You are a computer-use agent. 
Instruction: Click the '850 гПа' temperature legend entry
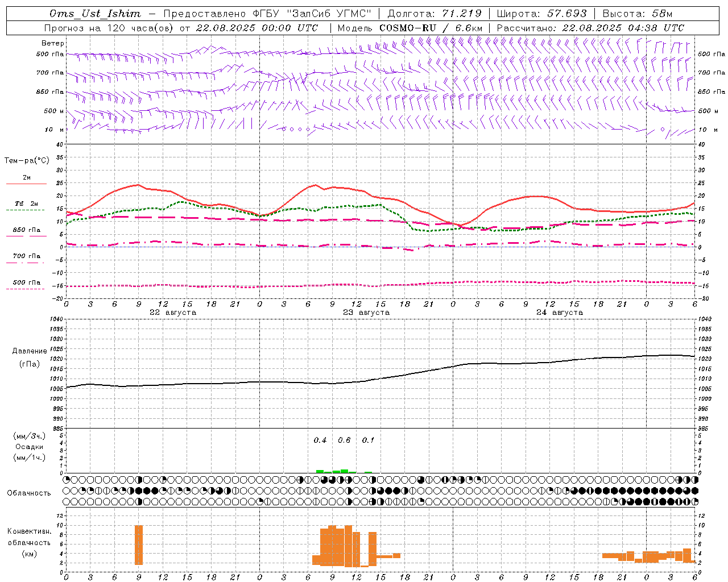[x=26, y=230]
